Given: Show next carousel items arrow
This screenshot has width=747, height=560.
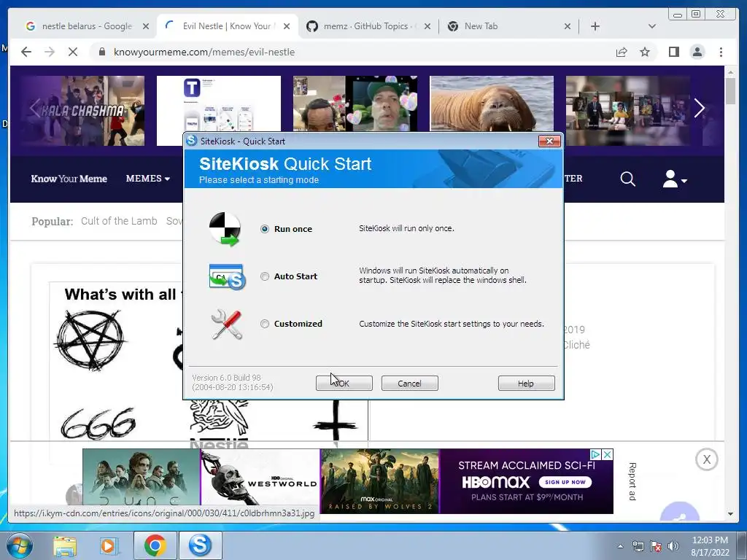Looking at the screenshot, I should tap(699, 109).
